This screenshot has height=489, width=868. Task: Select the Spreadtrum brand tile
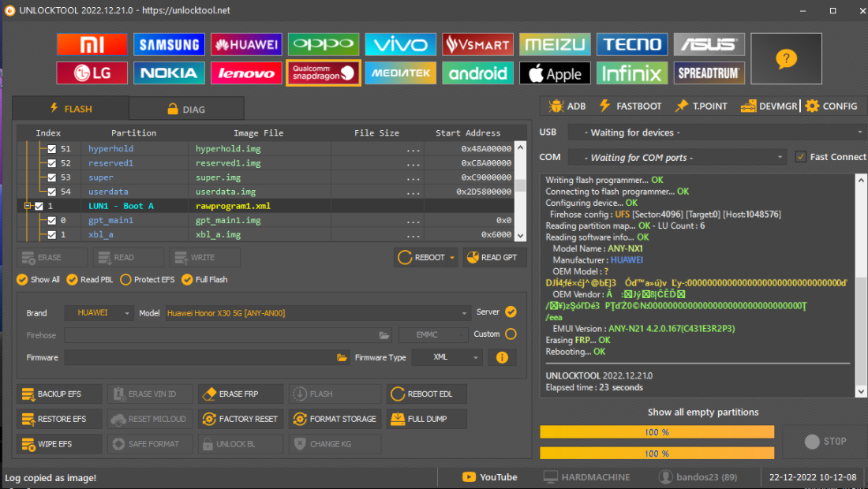pyautogui.click(x=709, y=73)
